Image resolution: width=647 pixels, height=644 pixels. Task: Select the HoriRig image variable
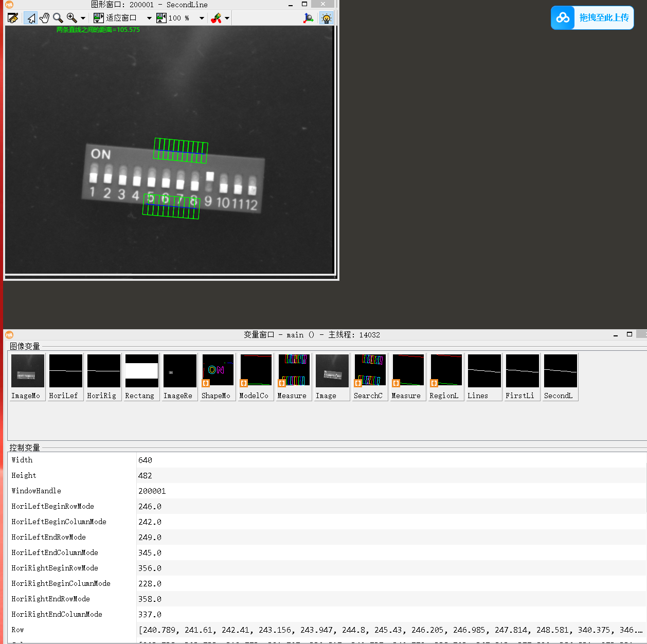[x=104, y=377]
